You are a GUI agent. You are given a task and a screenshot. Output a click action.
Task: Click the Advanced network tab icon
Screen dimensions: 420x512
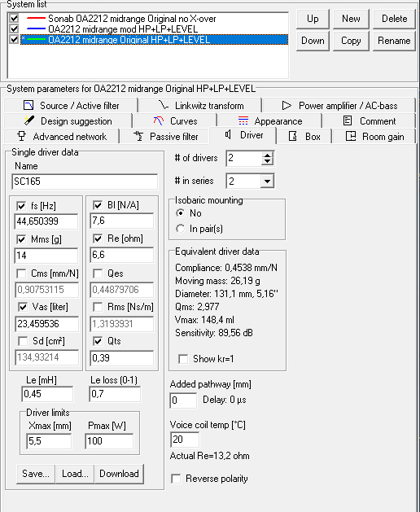21,136
